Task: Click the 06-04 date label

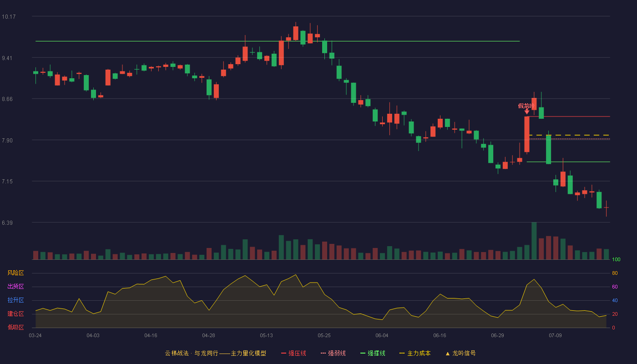Action: click(x=382, y=335)
